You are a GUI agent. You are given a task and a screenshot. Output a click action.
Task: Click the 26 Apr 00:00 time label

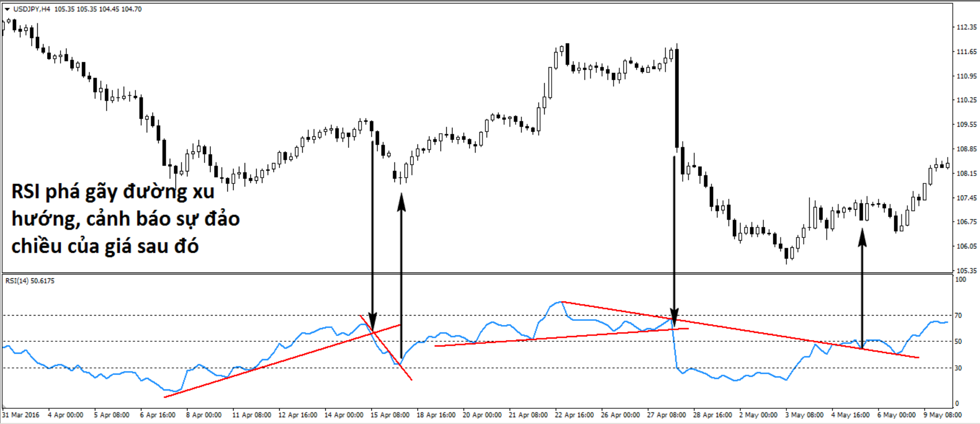click(x=620, y=415)
